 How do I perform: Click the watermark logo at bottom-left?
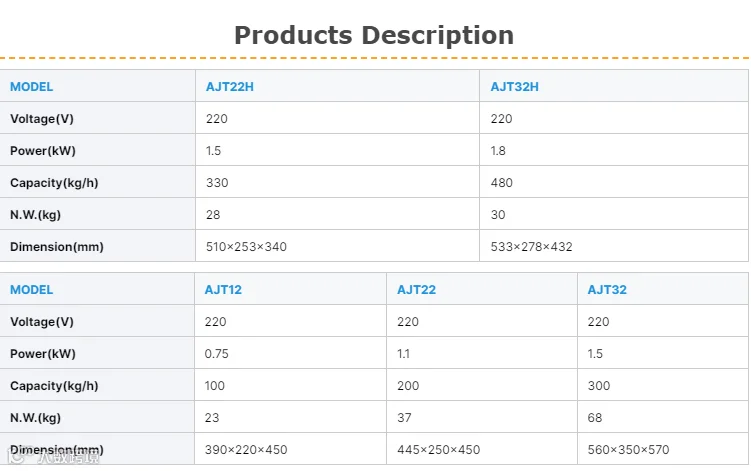click(x=54, y=457)
